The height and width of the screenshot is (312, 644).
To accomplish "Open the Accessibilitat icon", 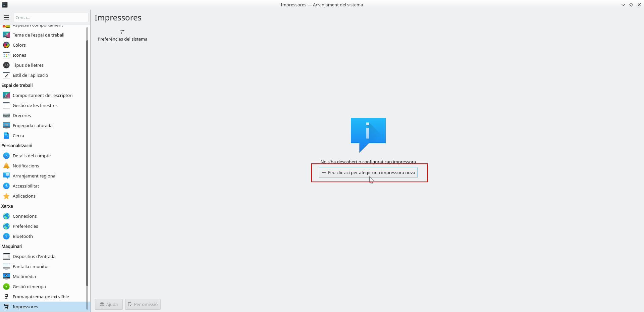I will click(x=6, y=186).
